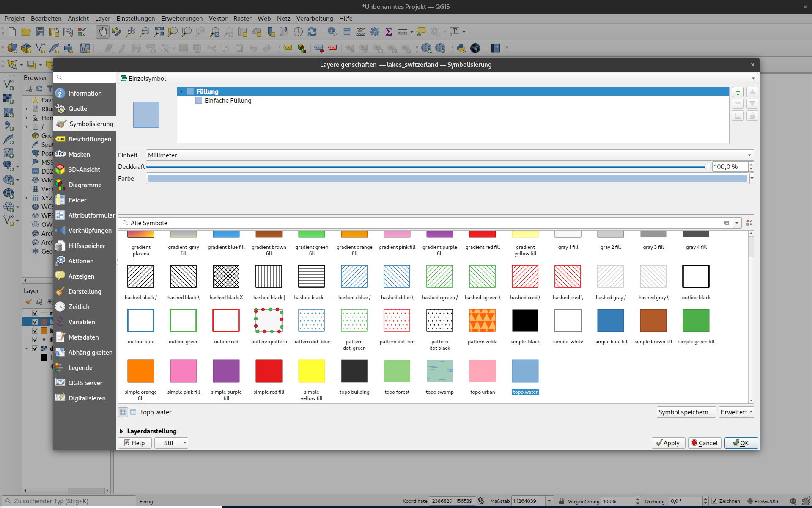Click the Apply button
This screenshot has height=508, width=812.
coord(668,443)
